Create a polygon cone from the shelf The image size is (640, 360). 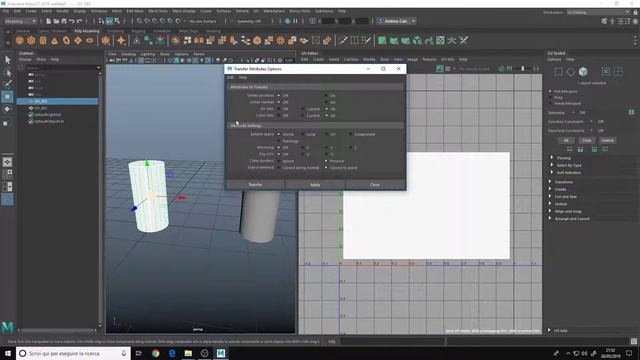pyautogui.click(x=54, y=40)
